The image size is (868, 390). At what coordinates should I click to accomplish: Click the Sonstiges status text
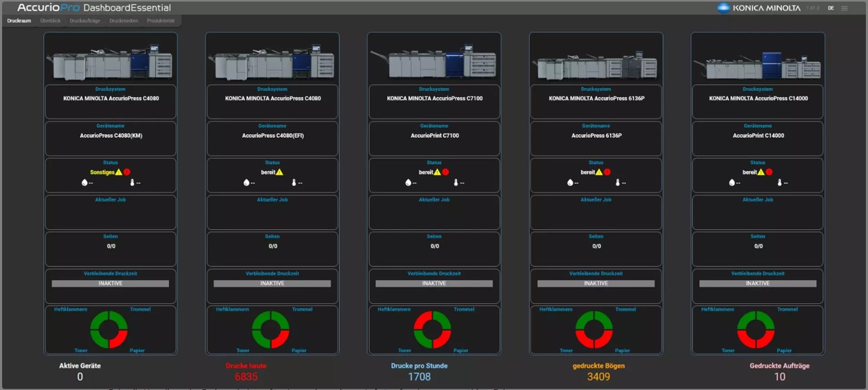point(102,172)
